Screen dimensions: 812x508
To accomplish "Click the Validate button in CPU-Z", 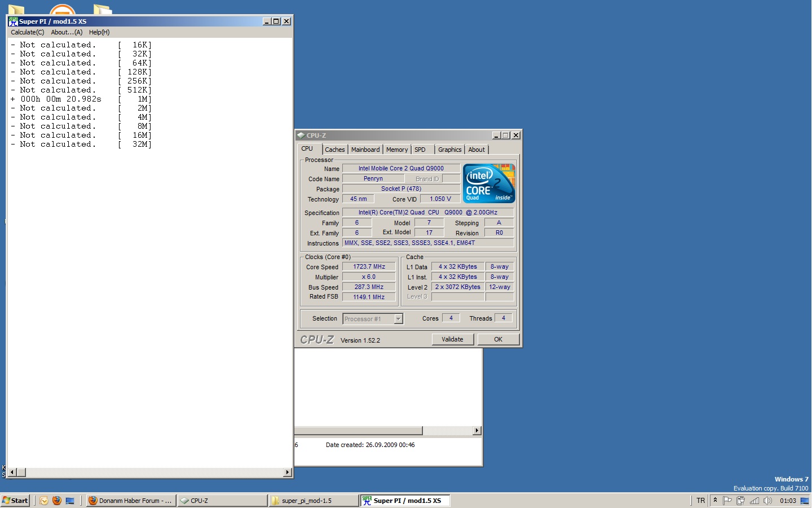I will tap(452, 339).
